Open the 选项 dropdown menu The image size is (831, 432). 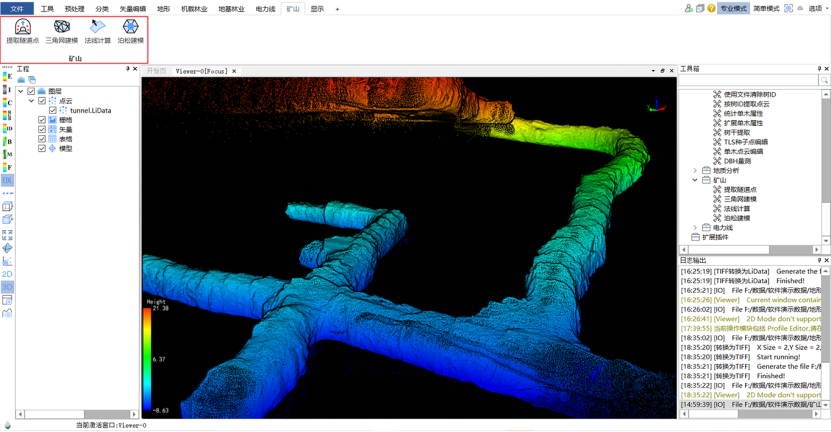click(818, 8)
